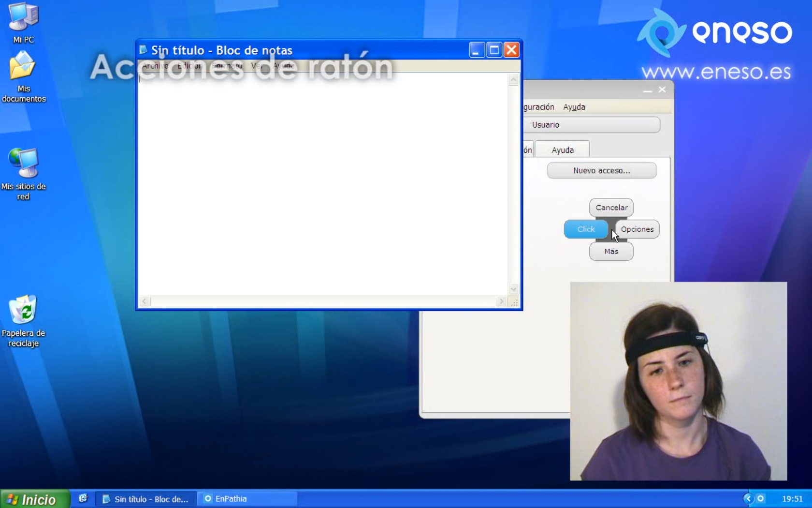Click the EnPathia system tray icon
This screenshot has width=812, height=508.
point(760,499)
